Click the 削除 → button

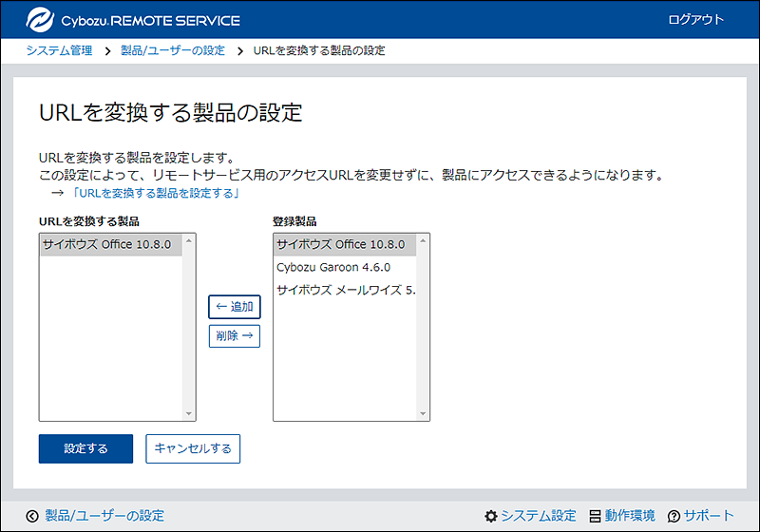click(235, 335)
